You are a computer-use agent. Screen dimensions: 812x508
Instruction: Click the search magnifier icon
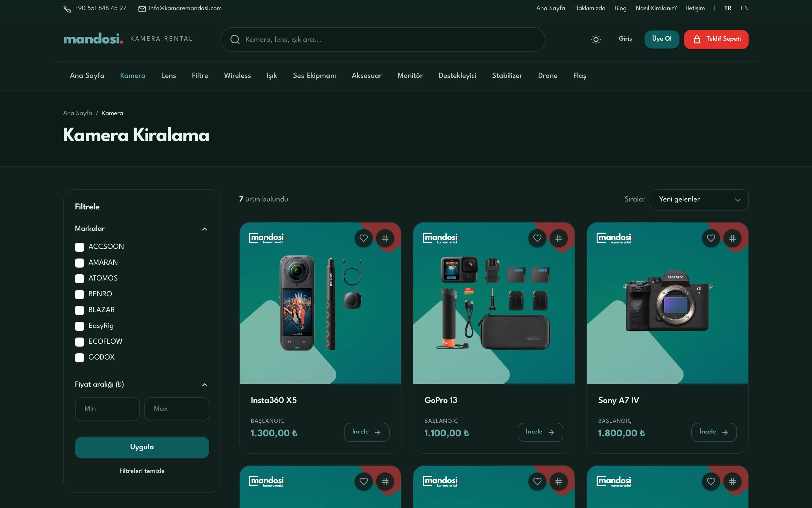click(235, 39)
